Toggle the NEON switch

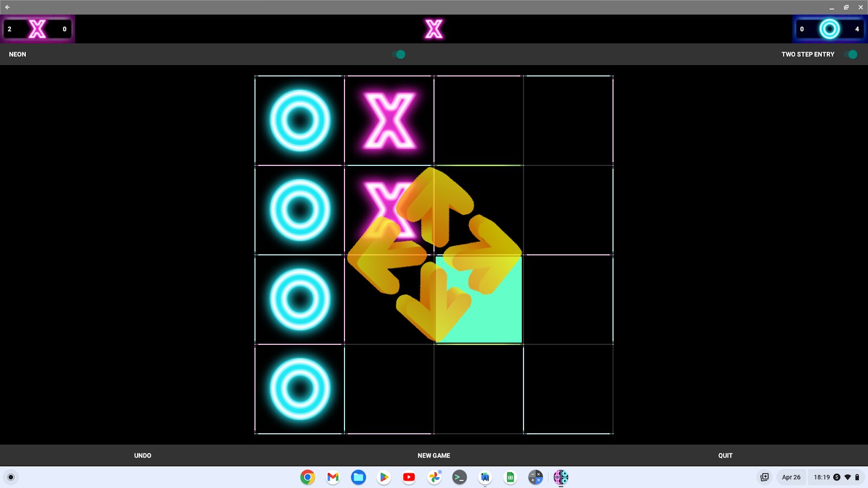(399, 54)
